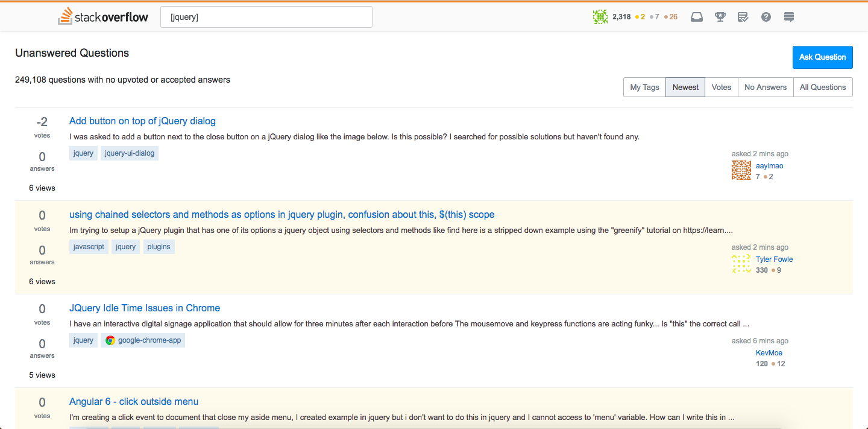The width and height of the screenshot is (868, 429).
Task: Click the search field containing [jquery]
Action: click(266, 16)
